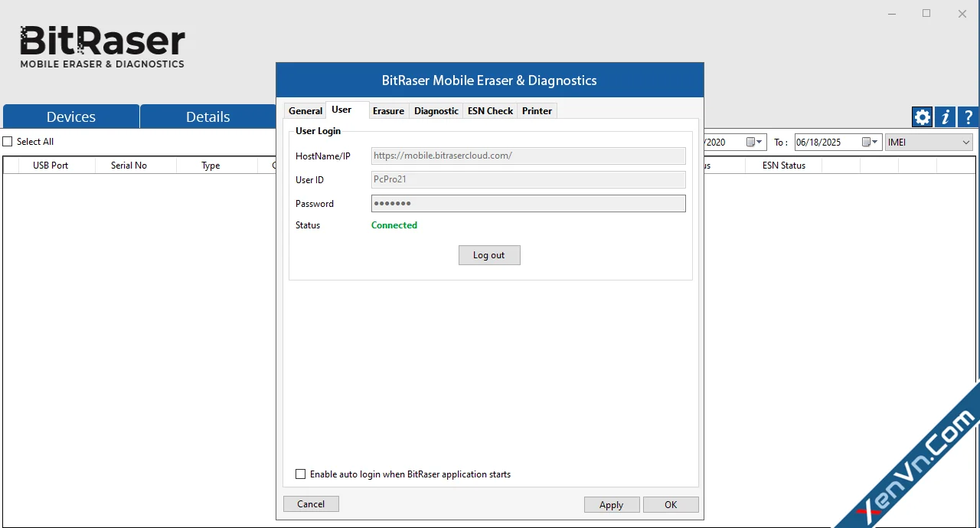Click the BitRaser logo
Screen dimensions: 980x528
coord(103,48)
